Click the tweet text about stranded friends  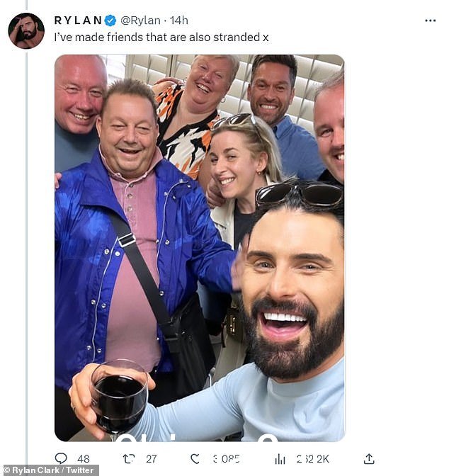[x=161, y=37]
